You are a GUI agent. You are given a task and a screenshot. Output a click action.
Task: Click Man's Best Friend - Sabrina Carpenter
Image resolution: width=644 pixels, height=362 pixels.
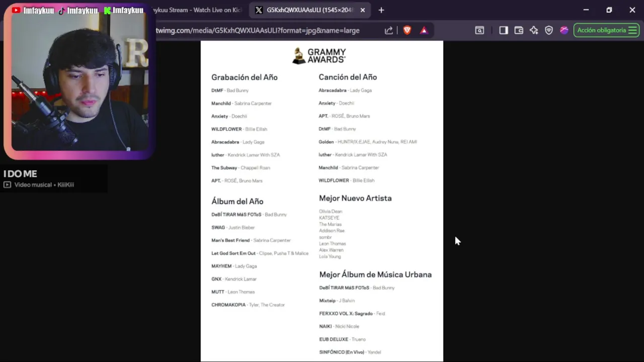tap(251, 240)
